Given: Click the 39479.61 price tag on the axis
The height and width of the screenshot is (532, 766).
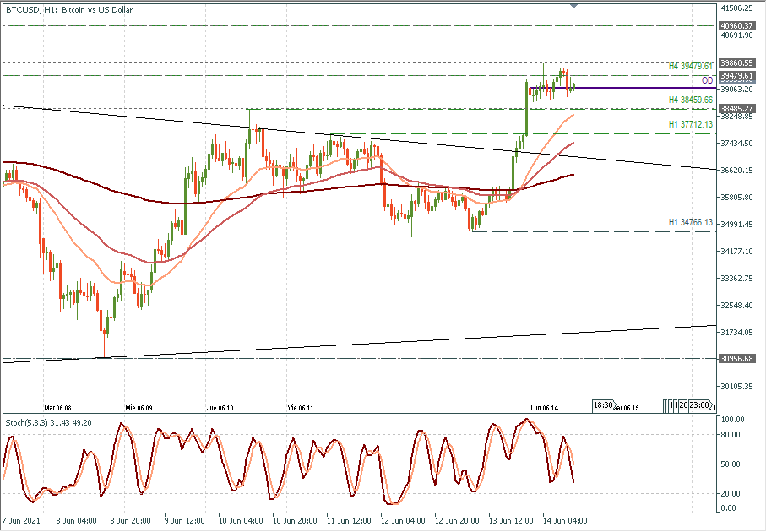Looking at the screenshot, I should (736, 76).
